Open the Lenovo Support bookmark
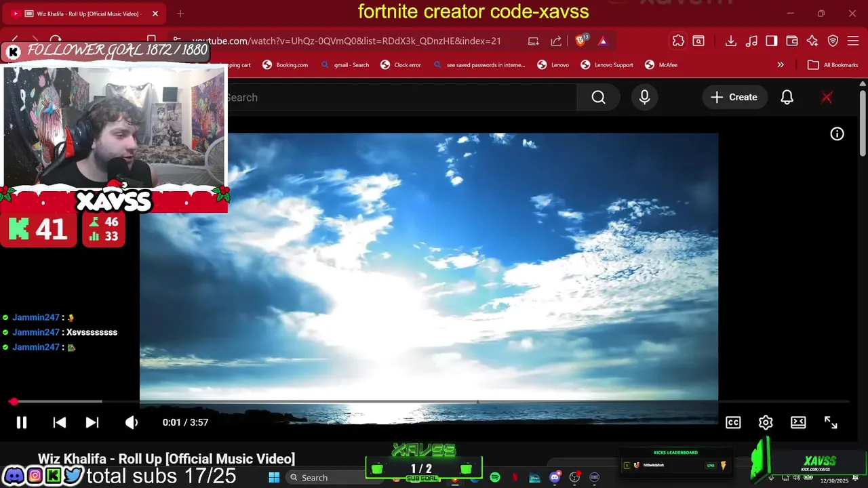The image size is (868, 488). point(607,65)
